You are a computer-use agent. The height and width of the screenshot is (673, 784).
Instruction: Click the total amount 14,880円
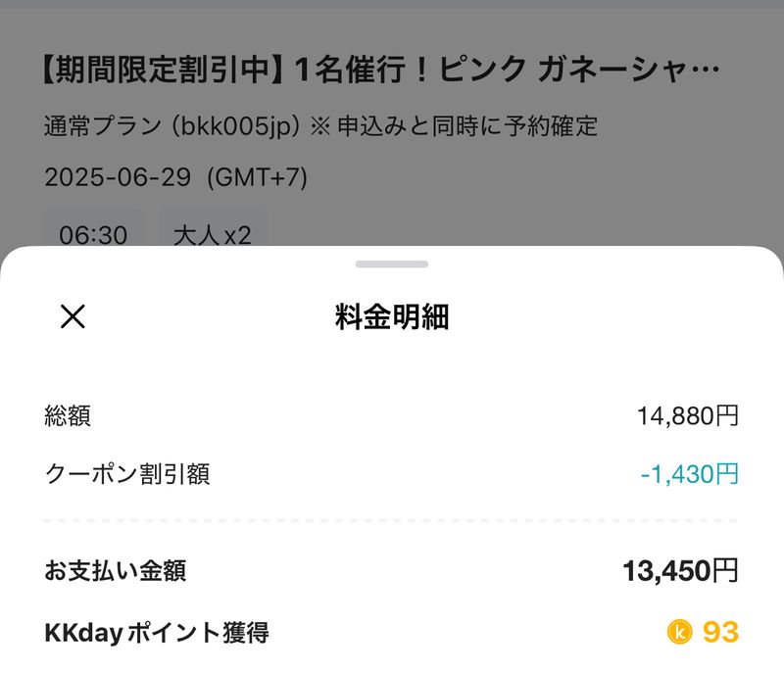click(688, 415)
